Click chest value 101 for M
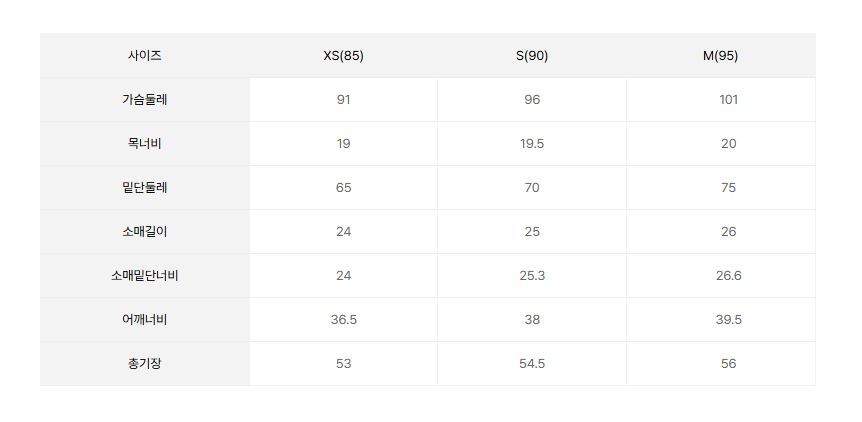 point(728,100)
